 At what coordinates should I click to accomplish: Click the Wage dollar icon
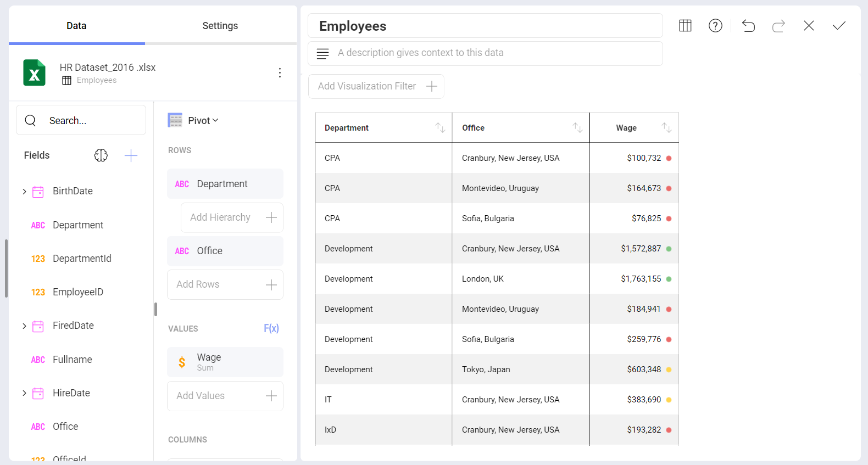(x=182, y=362)
